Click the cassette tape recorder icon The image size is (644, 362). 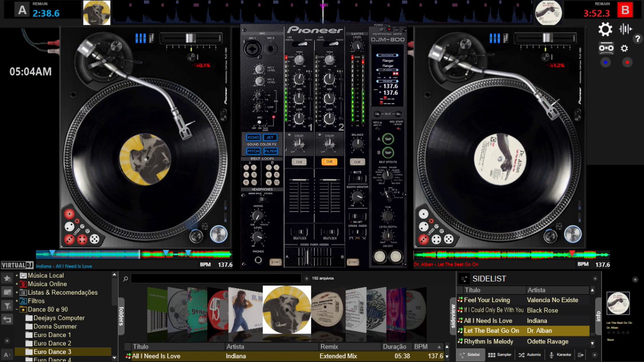point(606,48)
